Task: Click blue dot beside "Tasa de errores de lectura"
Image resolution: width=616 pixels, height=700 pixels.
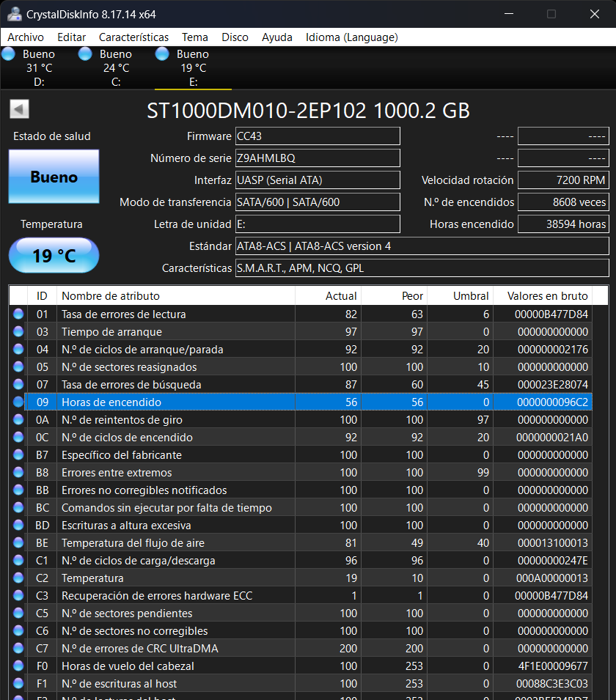Action: [18, 314]
